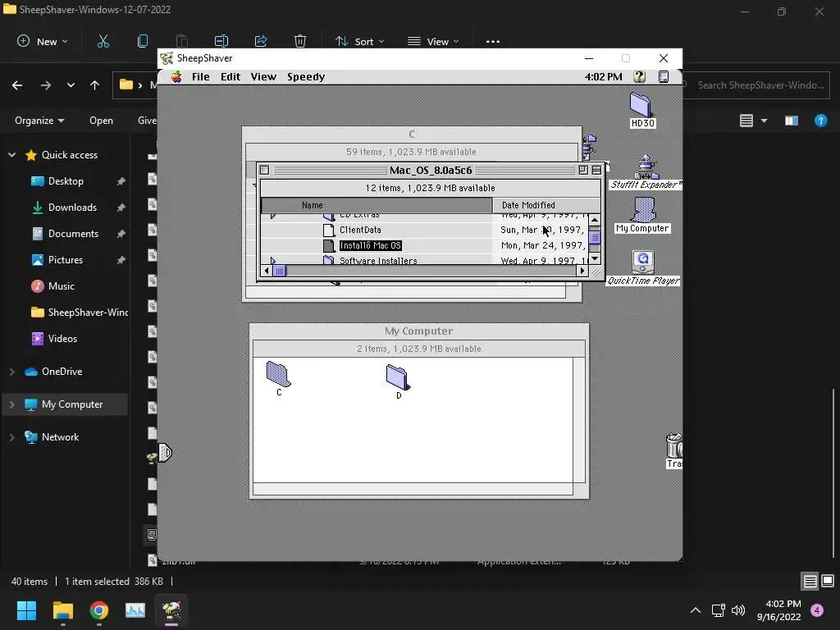The width and height of the screenshot is (840, 630).
Task: Click the Help balloon menu icon
Action: pos(639,76)
